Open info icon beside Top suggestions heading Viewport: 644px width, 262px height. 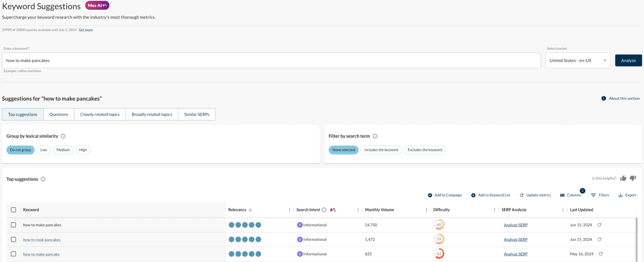point(43,179)
